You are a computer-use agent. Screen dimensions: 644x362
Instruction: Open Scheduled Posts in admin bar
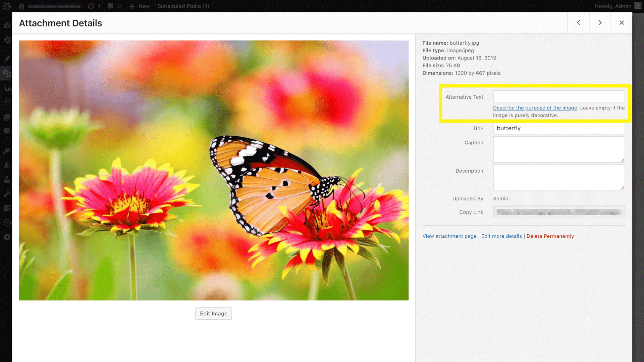183,6
